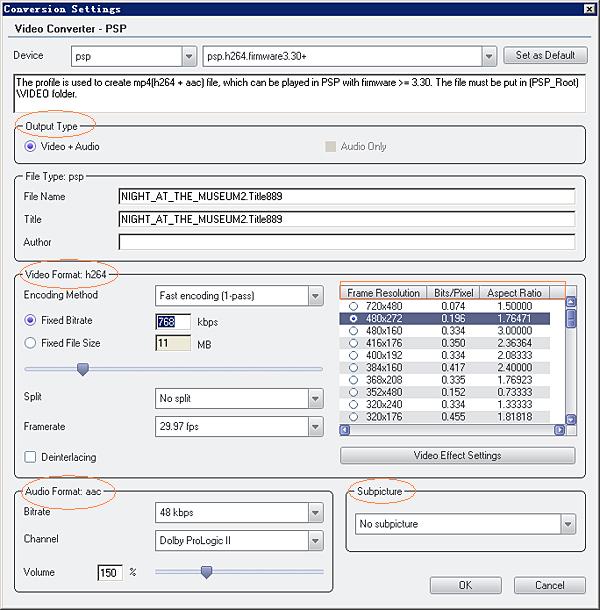Choose the Fixed Bitrate radio button
600x610 pixels.
(x=30, y=320)
